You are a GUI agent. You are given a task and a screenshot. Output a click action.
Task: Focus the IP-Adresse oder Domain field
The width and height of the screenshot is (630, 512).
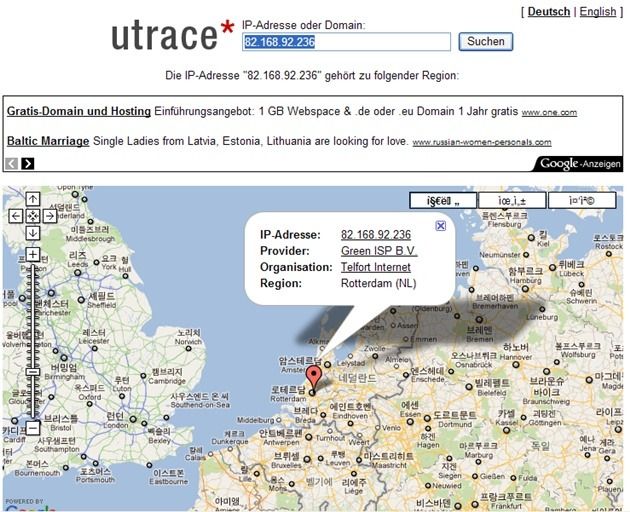click(x=346, y=42)
